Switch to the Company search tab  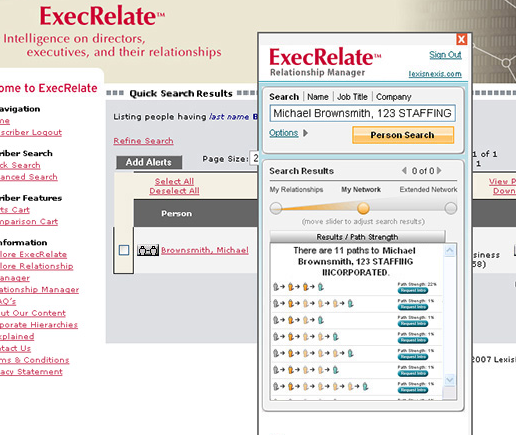[393, 97]
